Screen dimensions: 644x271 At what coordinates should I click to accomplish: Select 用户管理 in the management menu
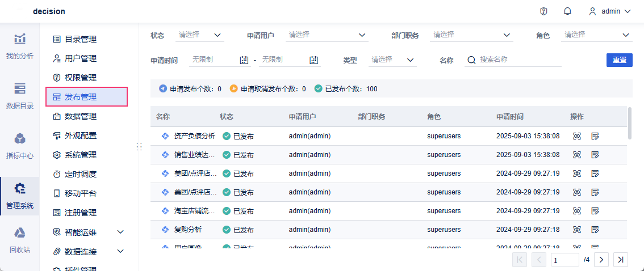81,58
